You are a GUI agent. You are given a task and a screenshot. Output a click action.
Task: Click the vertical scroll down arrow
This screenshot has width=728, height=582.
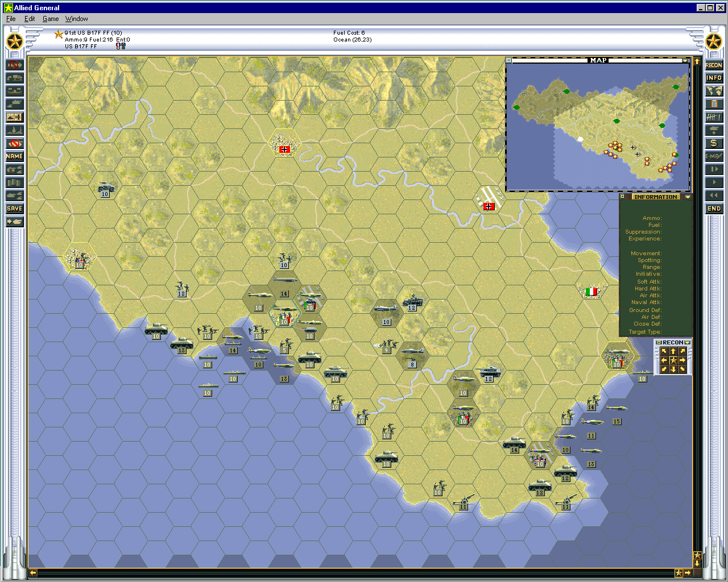coord(697,563)
